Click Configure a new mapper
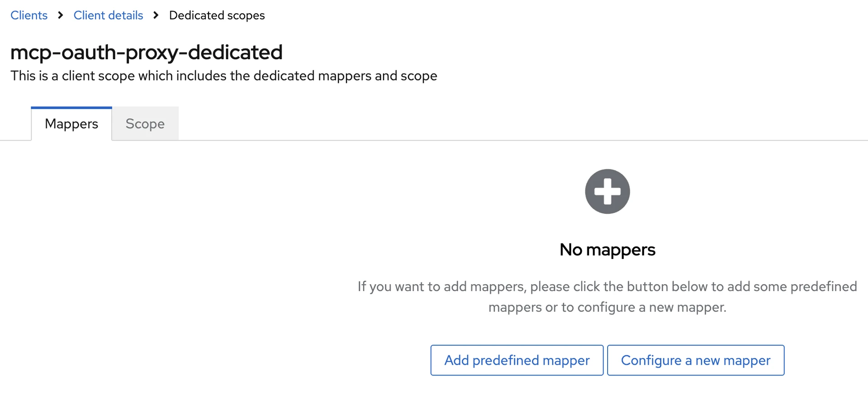This screenshot has width=868, height=395. click(x=696, y=360)
